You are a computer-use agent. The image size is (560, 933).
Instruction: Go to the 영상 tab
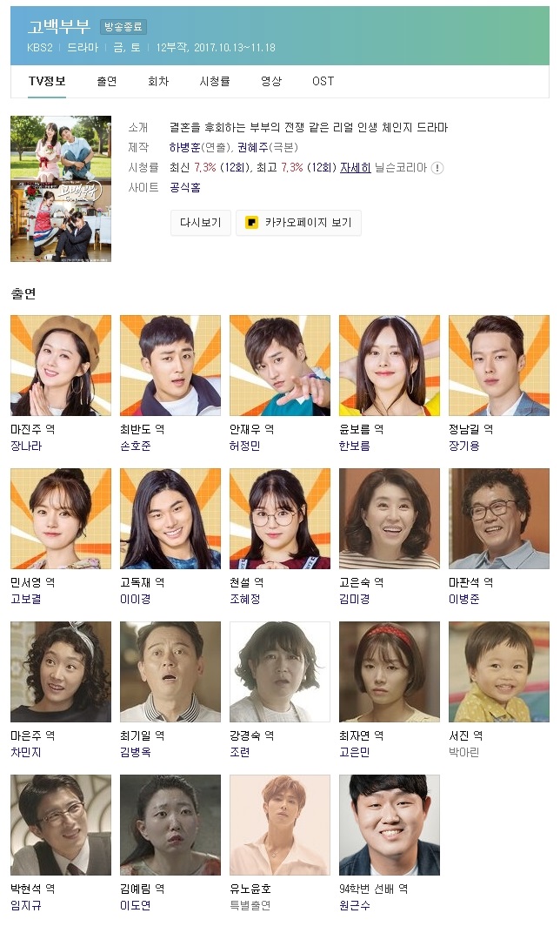271,82
